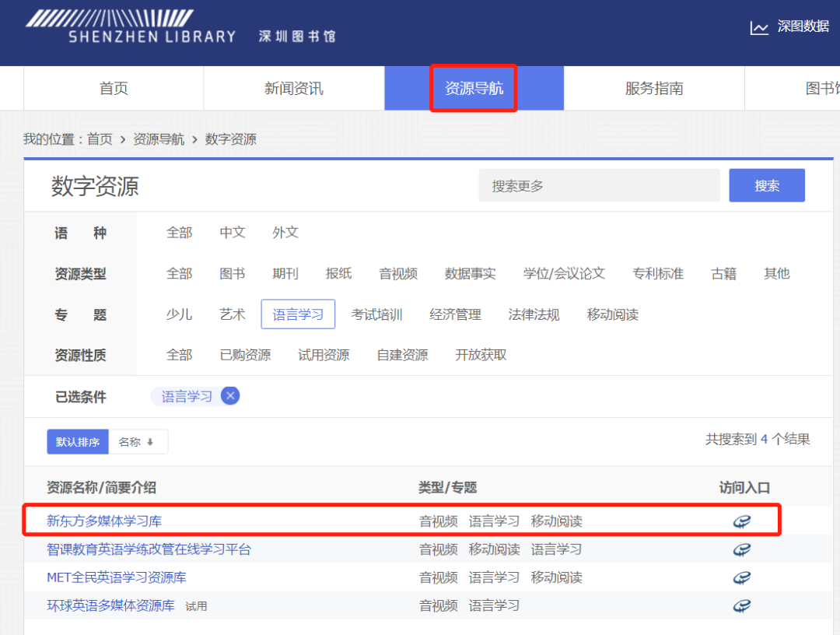
Task: Open 新东方多媒体学习库 resource
Action: click(104, 521)
